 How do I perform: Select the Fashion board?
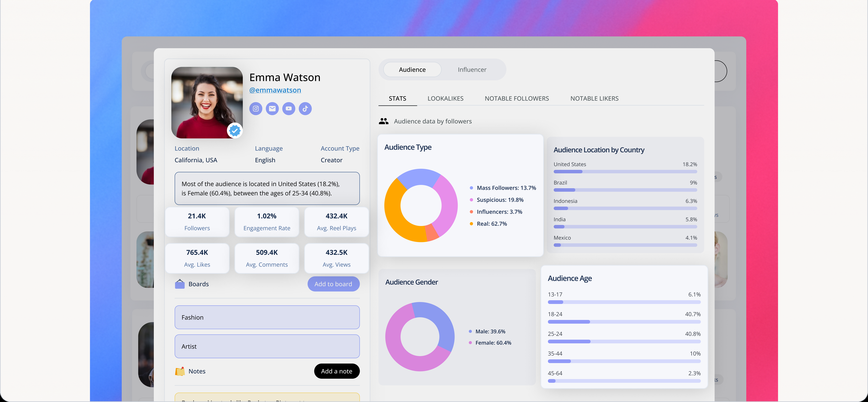tap(267, 317)
